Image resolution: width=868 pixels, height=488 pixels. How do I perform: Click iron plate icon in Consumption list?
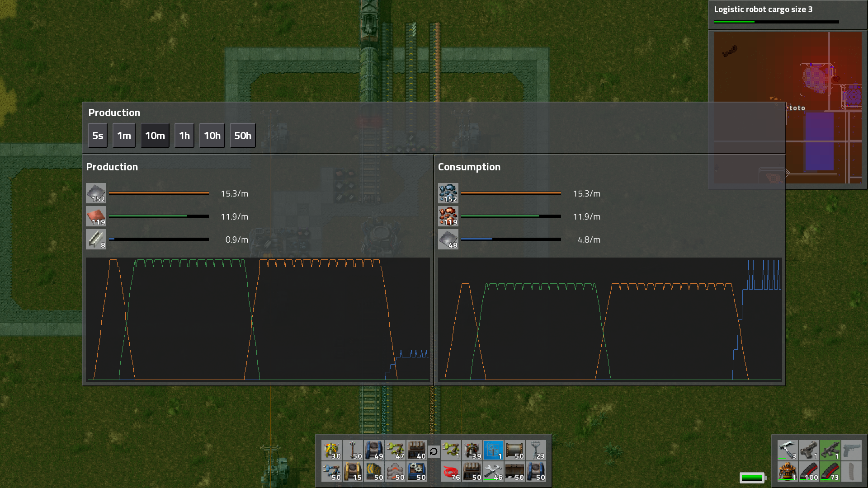(x=448, y=239)
